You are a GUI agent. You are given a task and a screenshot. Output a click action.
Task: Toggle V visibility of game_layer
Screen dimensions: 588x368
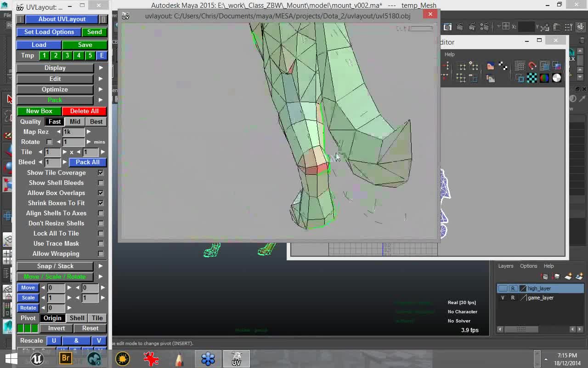click(503, 298)
